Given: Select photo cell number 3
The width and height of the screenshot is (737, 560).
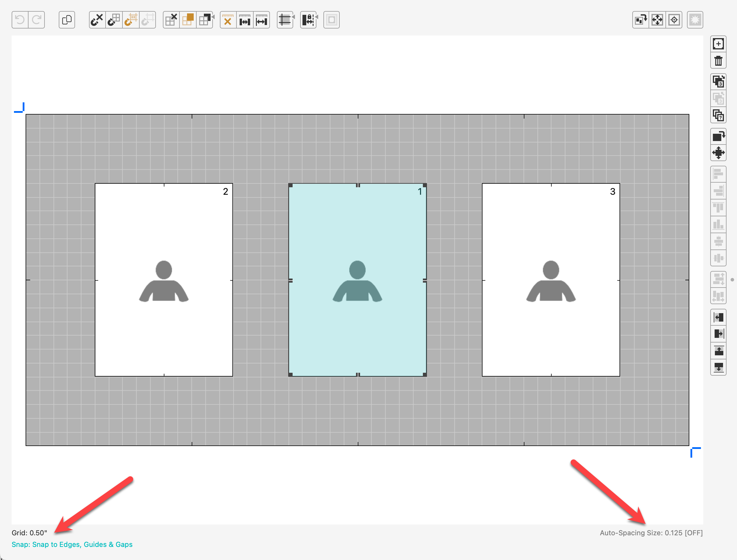Looking at the screenshot, I should pos(551,280).
